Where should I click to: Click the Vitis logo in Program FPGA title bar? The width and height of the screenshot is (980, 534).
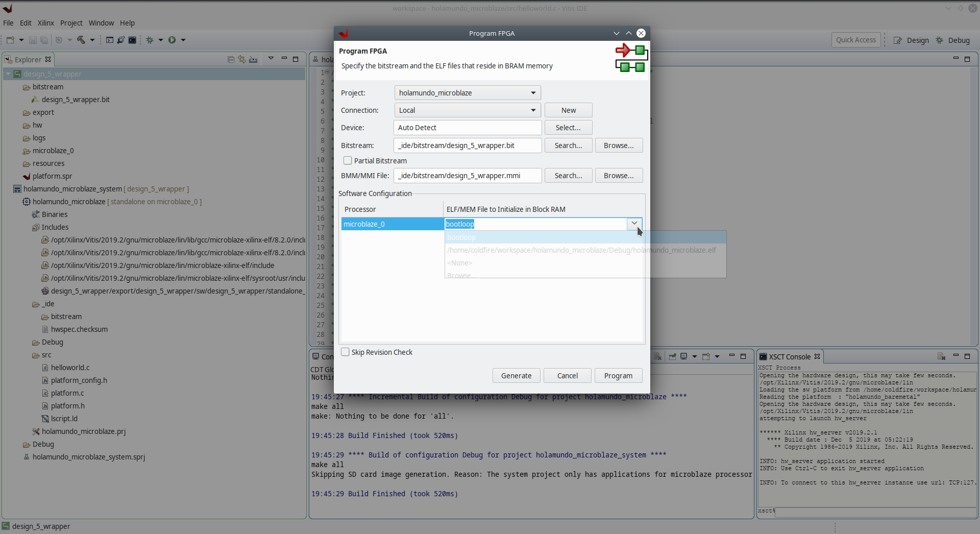tap(344, 33)
